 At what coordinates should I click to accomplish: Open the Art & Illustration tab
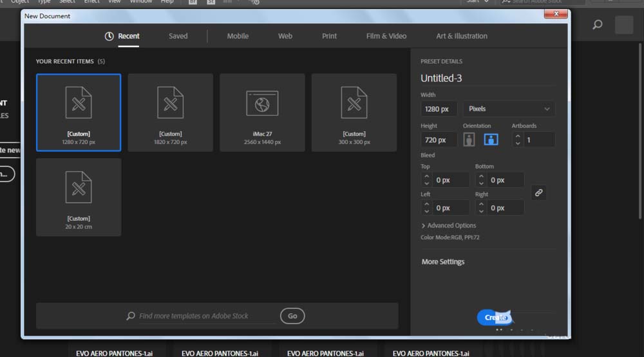point(462,36)
